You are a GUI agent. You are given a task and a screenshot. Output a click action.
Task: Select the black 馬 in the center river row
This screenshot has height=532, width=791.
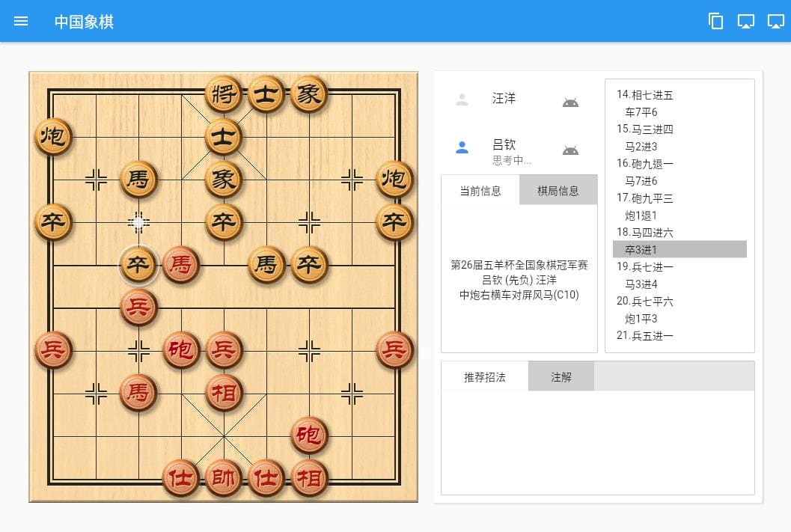click(266, 264)
